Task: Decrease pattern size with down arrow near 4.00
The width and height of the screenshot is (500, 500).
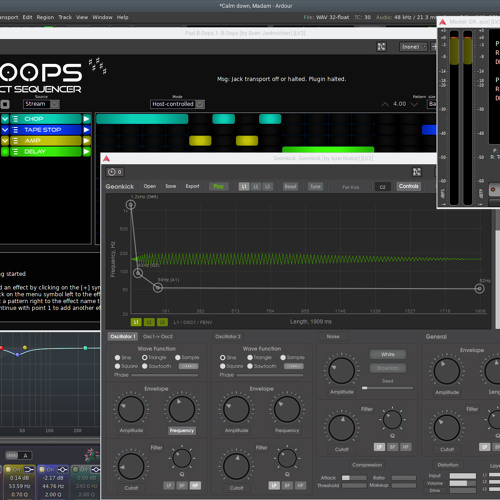Action: (414, 104)
